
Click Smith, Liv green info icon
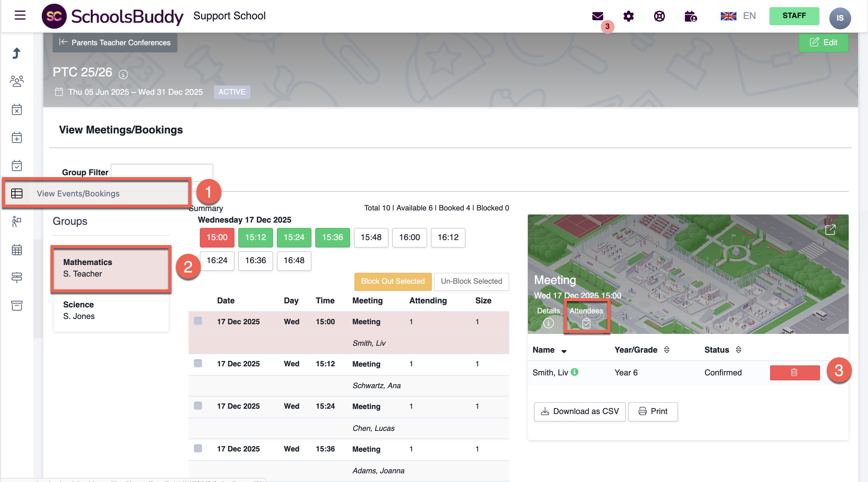(x=575, y=372)
